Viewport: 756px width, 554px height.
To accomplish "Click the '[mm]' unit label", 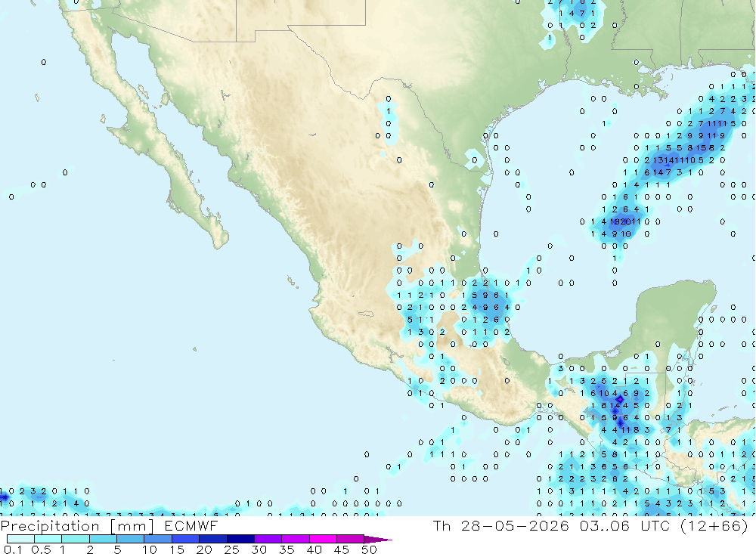I will (132, 526).
